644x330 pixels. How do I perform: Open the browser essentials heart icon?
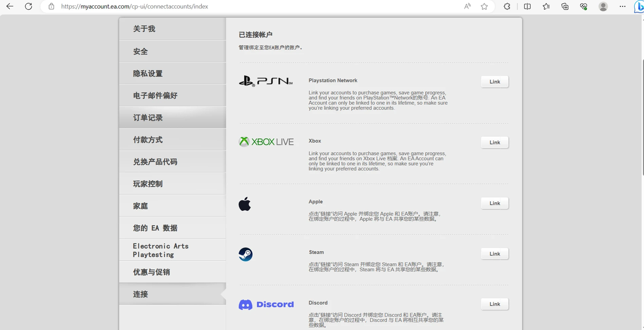(x=583, y=6)
